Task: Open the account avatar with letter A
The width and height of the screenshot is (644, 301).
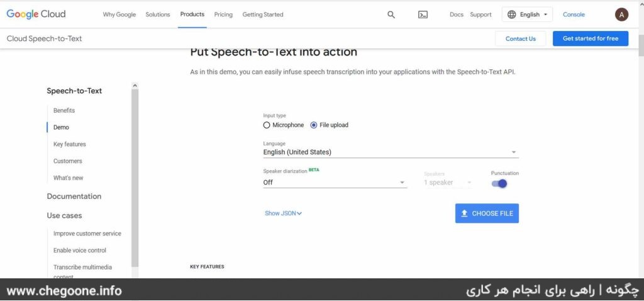Action: tap(621, 15)
